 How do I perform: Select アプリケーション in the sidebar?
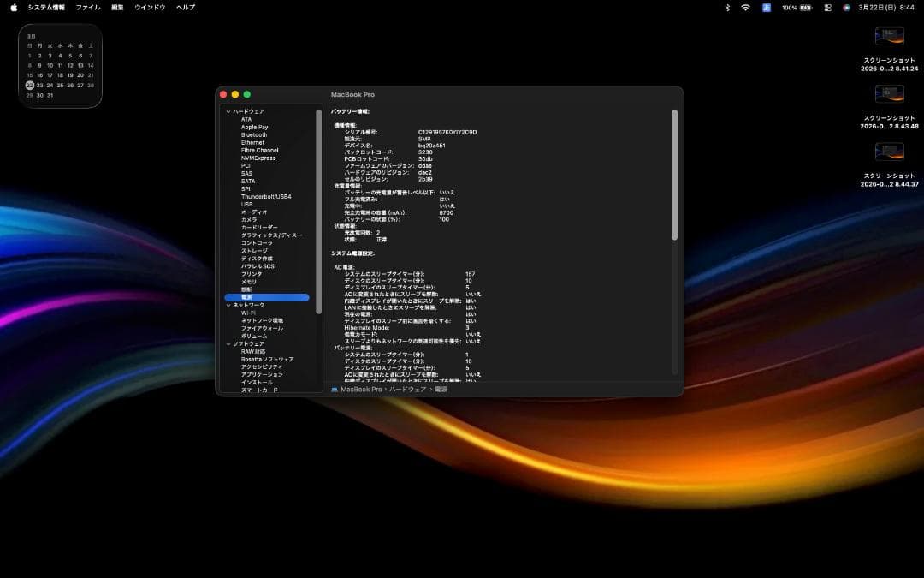[x=263, y=374]
